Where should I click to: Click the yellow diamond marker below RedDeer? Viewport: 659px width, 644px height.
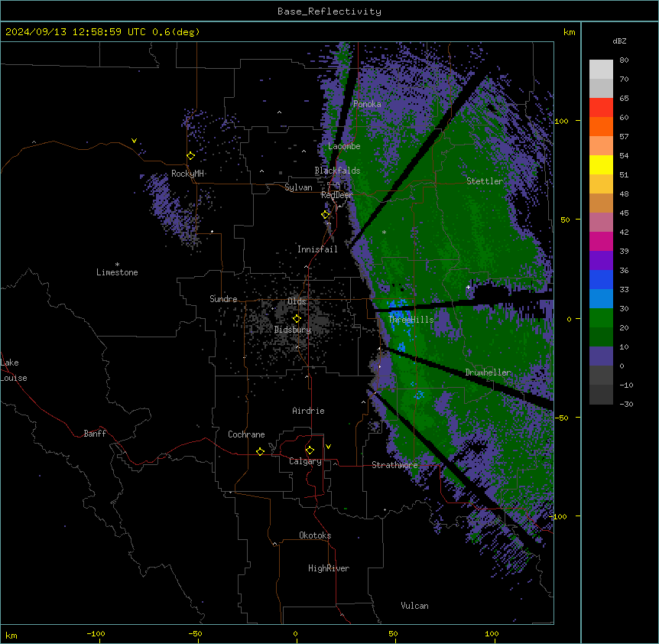[x=326, y=215]
